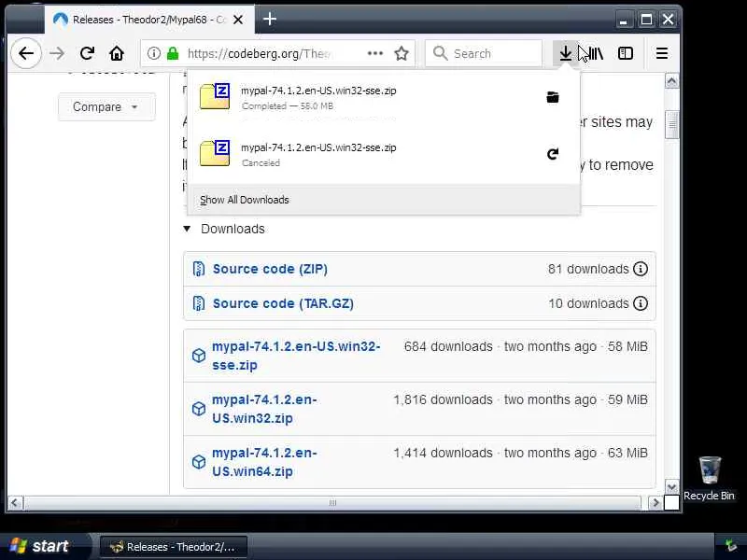Open the Library bookshelf icon
Viewport: 747px width, 560px height.
pyautogui.click(x=596, y=53)
